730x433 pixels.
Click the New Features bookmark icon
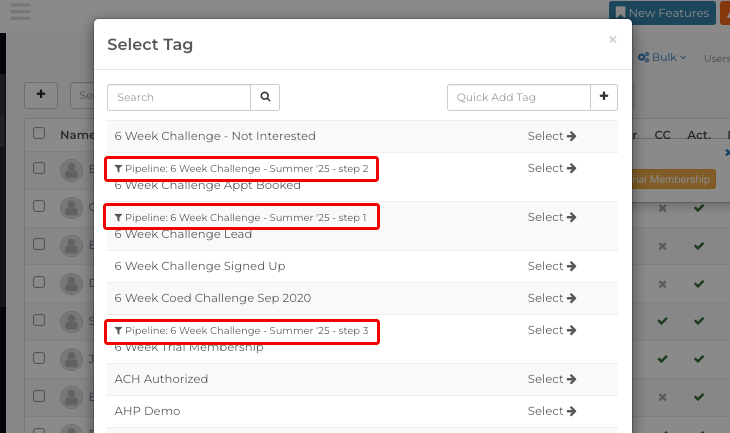(x=620, y=13)
